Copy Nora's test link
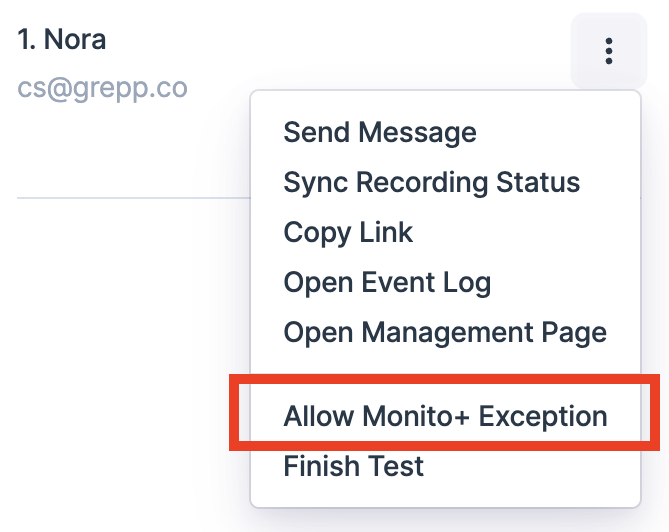This screenshot has height=532, width=669. pyautogui.click(x=348, y=233)
